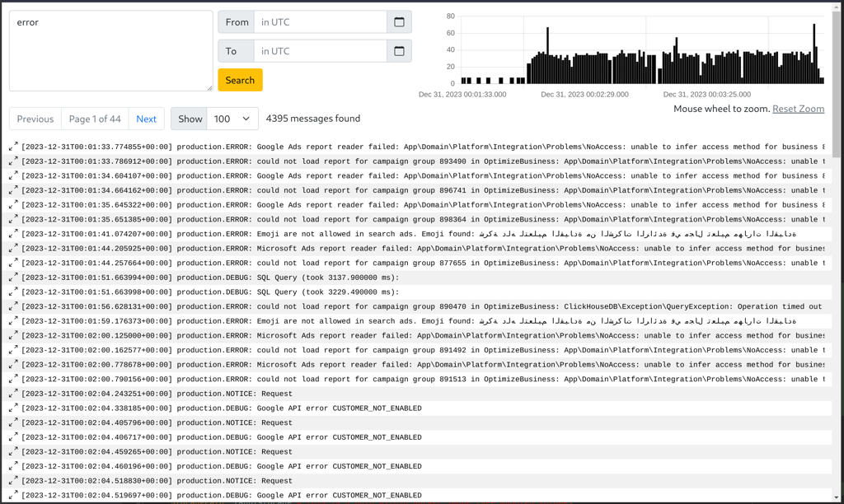This screenshot has width=844, height=504.
Task: Focus the search query text area containing error
Action: pyautogui.click(x=110, y=50)
